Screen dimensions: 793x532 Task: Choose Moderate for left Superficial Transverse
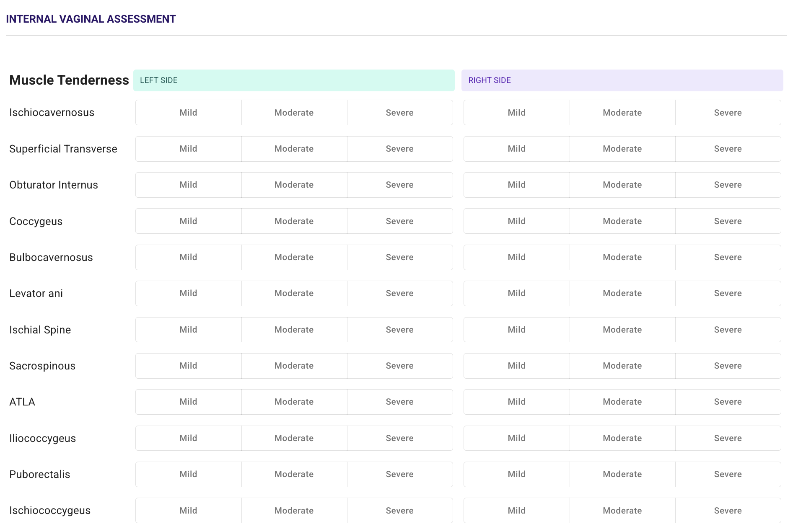click(294, 149)
